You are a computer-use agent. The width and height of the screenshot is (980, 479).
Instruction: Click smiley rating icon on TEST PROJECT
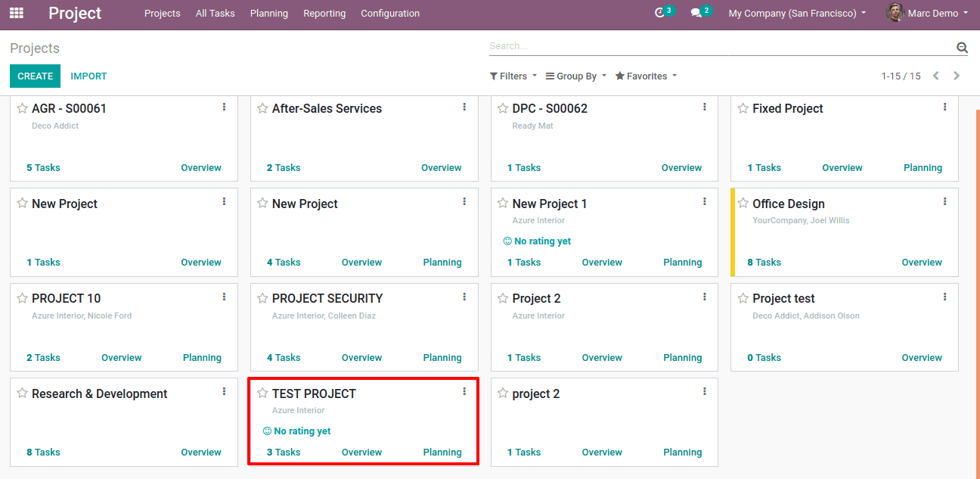tap(267, 431)
